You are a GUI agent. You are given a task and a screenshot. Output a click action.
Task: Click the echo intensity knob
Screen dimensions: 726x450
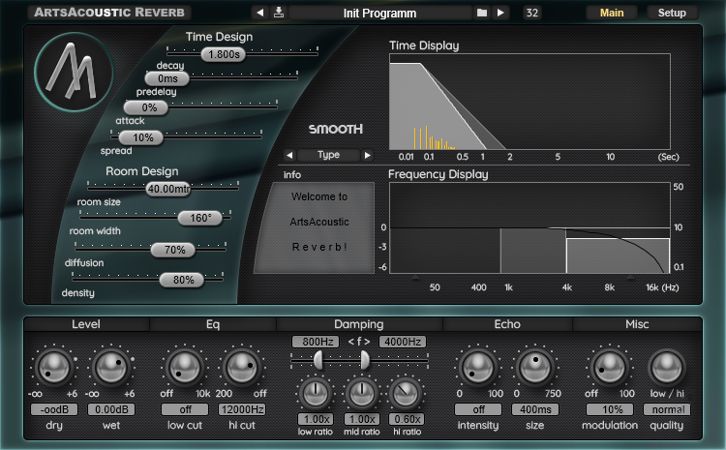click(477, 368)
